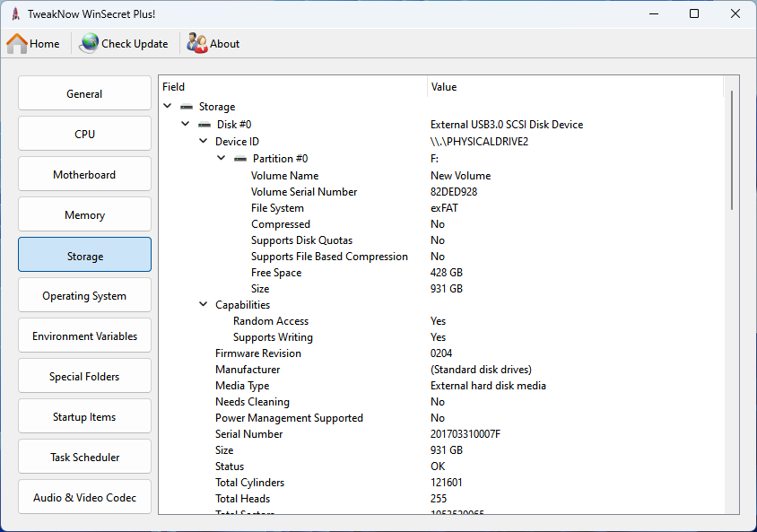Select the Compressed row

pos(441,224)
